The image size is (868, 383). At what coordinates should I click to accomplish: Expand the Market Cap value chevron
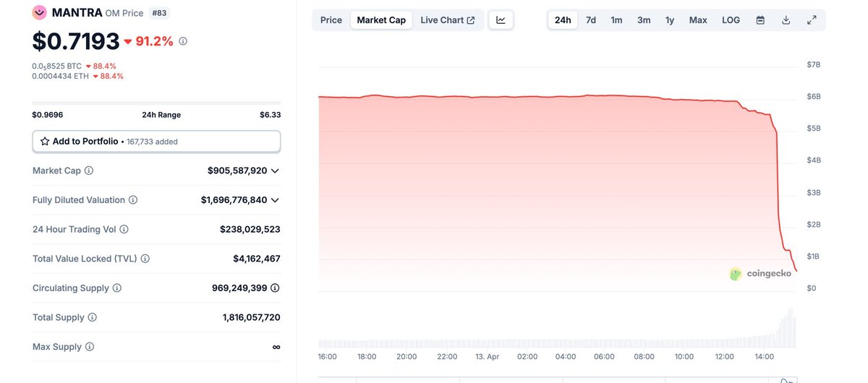(275, 171)
